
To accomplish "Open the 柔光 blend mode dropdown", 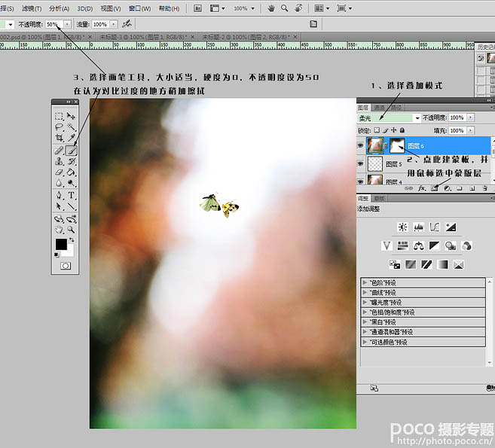I will (x=389, y=118).
